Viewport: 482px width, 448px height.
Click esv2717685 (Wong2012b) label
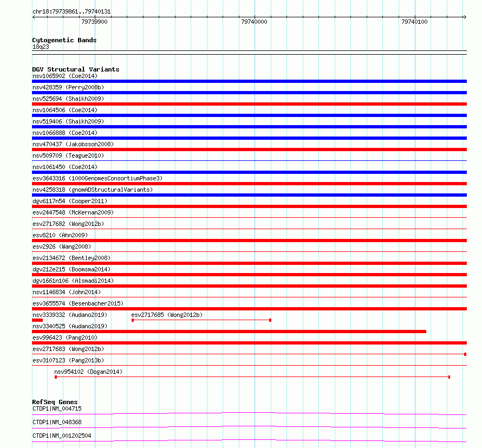[167, 315]
